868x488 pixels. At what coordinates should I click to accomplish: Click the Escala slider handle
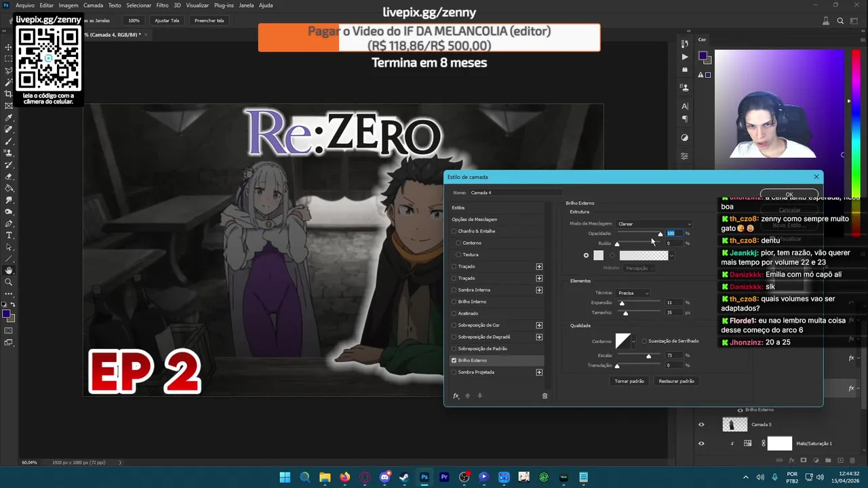[648, 357]
